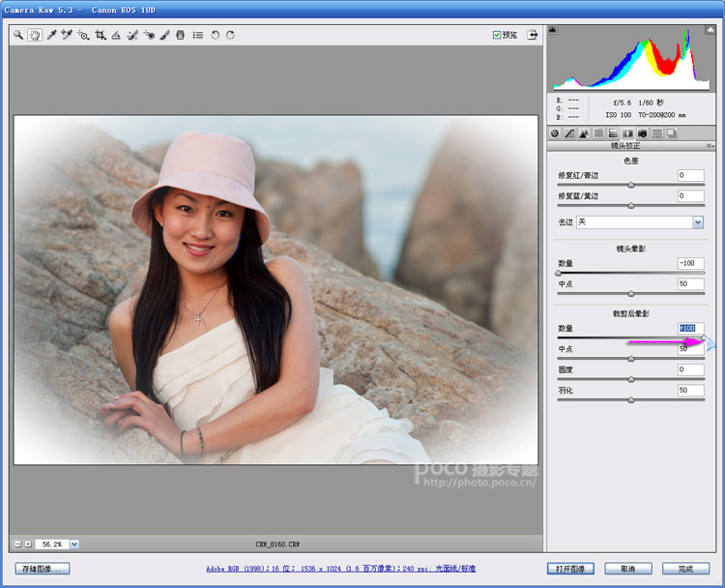Screen dimensions: 725x588
Task: Rotate image 90° counterclockwise
Action: tap(215, 35)
